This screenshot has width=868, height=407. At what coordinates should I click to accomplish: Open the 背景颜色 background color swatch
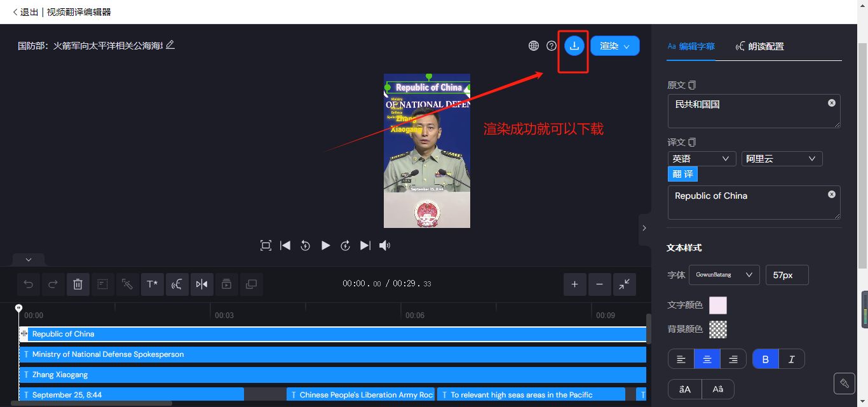coord(718,329)
